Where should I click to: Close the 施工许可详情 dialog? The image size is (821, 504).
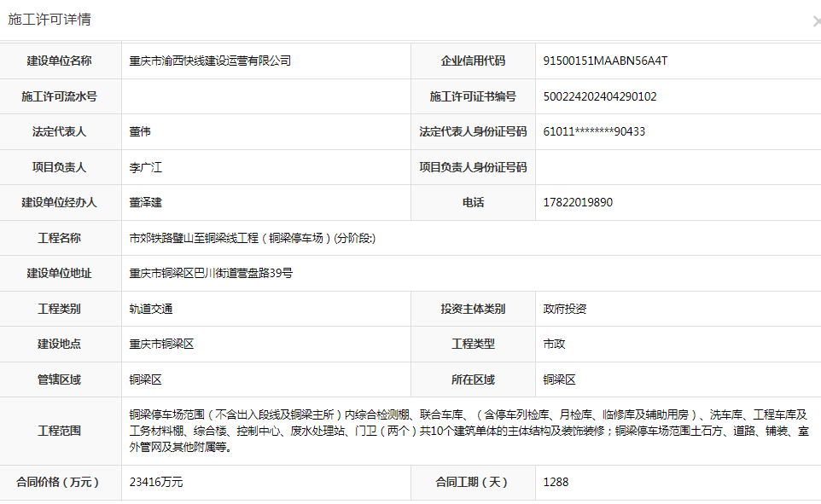816,21
